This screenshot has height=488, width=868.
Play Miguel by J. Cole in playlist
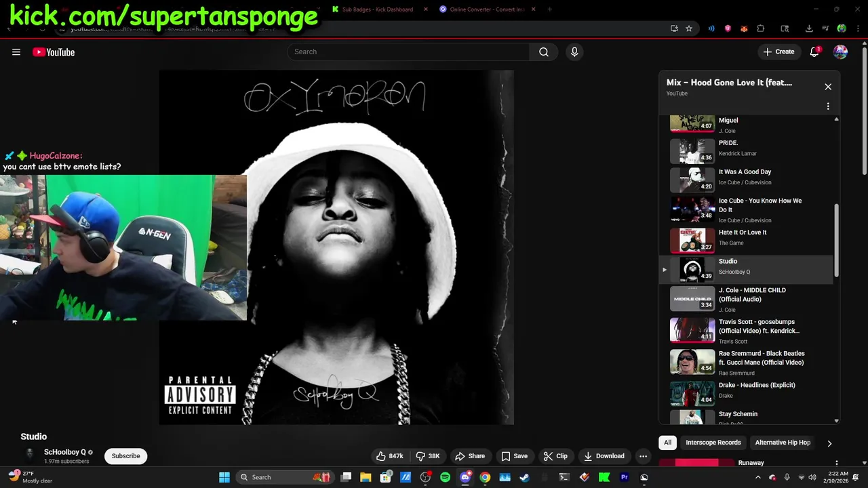point(746,125)
